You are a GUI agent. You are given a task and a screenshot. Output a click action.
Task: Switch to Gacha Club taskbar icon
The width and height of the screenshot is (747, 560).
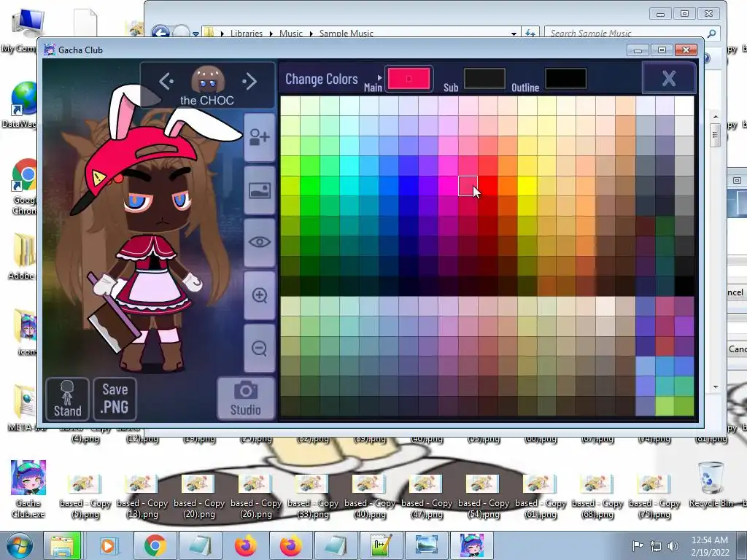coord(472,545)
